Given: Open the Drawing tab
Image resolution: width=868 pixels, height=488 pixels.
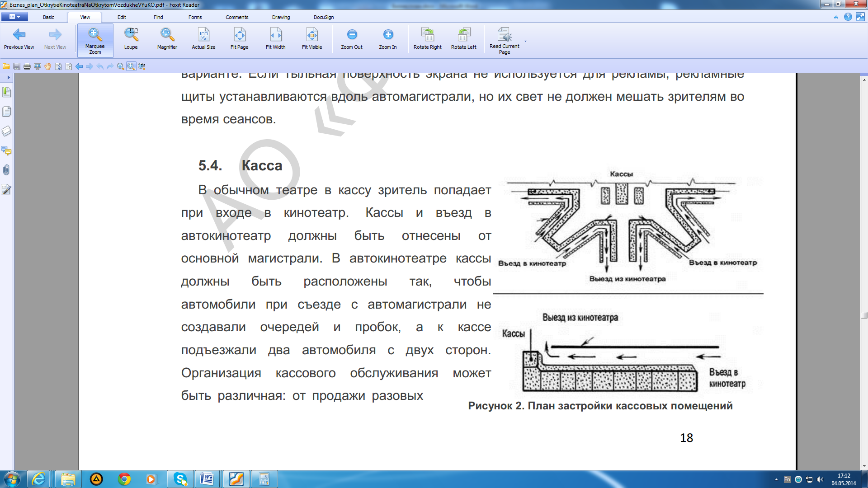Looking at the screenshot, I should pos(281,17).
